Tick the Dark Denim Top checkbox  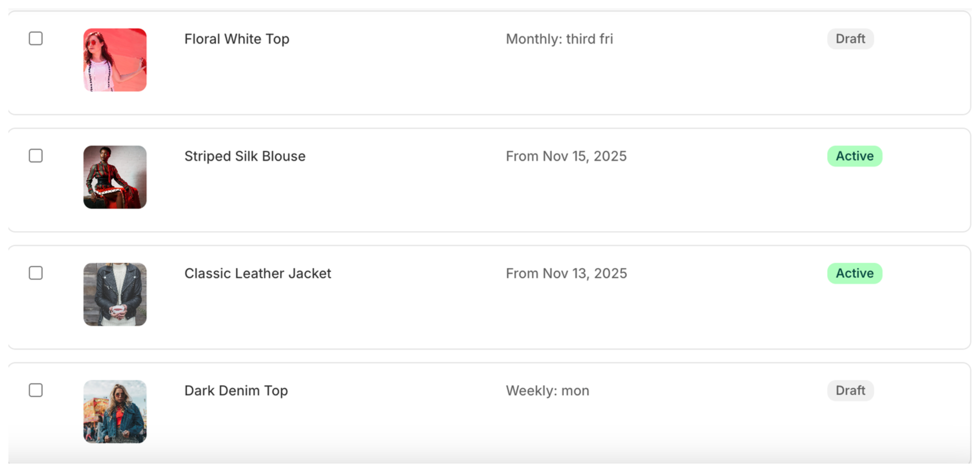click(36, 390)
